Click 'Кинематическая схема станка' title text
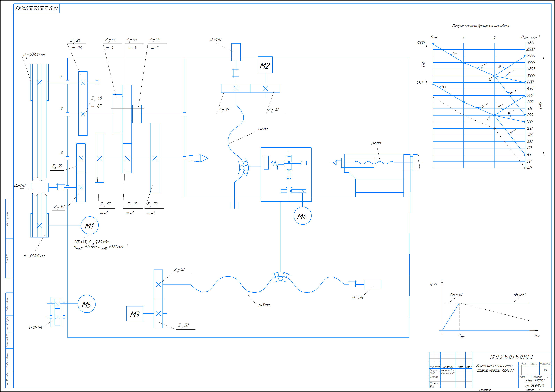Screen dimensions: 555x392 495,368
